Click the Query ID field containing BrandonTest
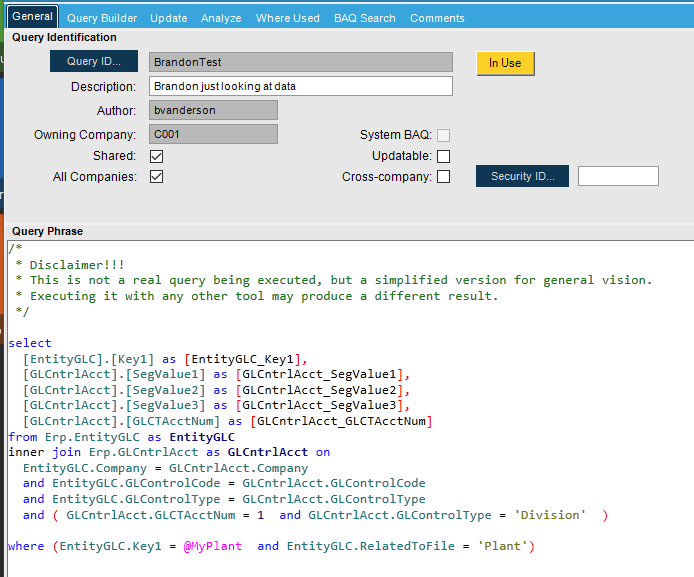Image resolution: width=694 pixels, height=577 pixels. tap(300, 62)
